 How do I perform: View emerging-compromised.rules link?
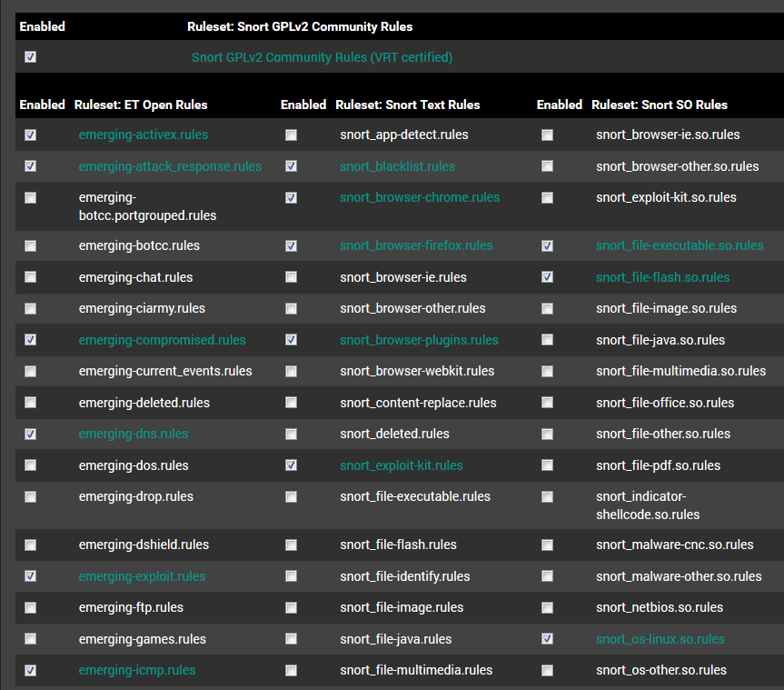[x=163, y=340]
